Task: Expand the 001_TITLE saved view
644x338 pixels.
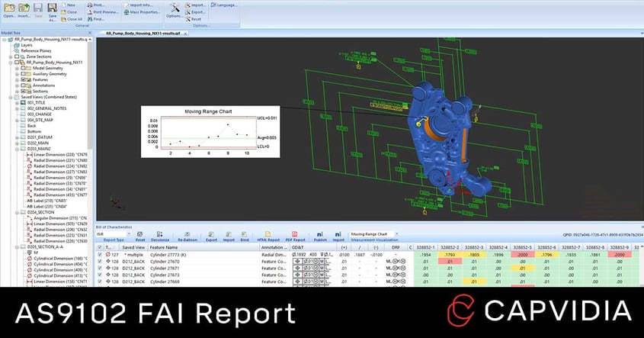Action: tap(17, 102)
